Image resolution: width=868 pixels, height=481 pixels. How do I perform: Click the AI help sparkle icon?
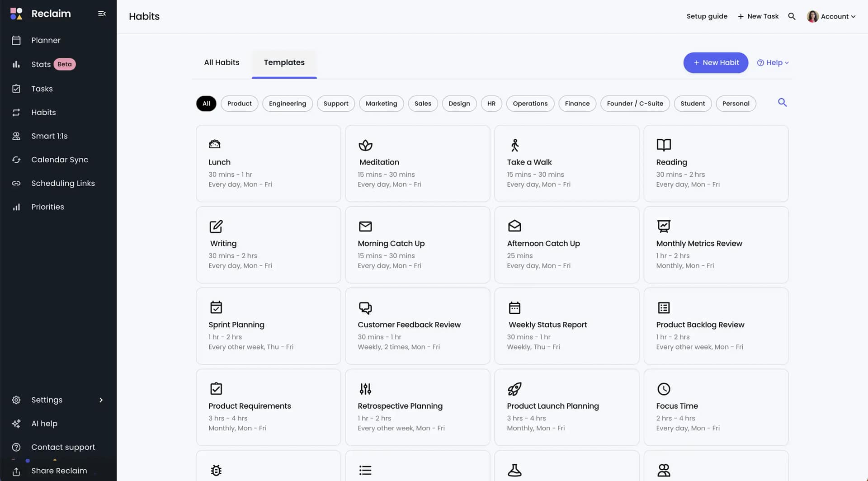click(16, 424)
